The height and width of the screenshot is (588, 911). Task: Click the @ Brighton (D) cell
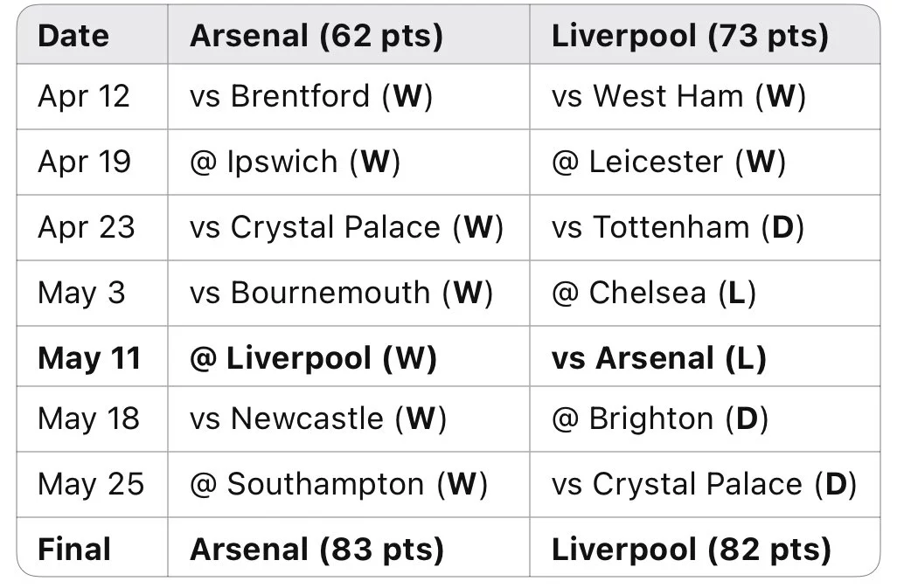tap(660, 419)
